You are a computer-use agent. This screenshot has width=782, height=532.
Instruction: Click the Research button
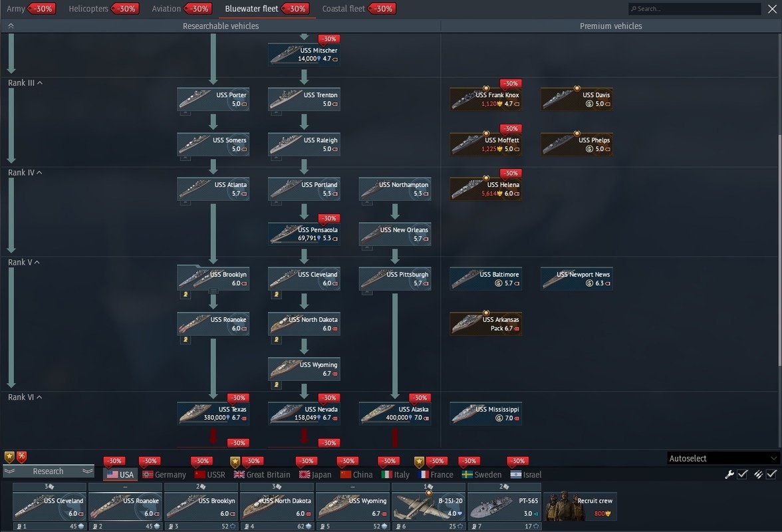point(49,471)
